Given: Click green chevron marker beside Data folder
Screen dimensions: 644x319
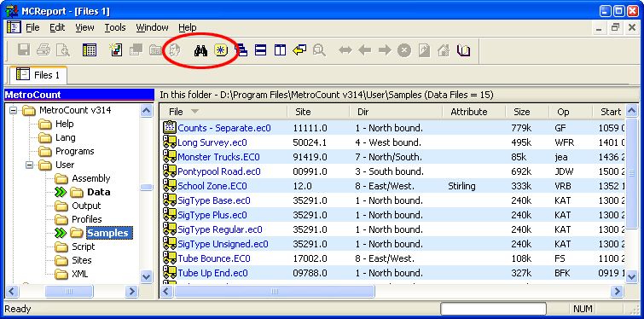Looking at the screenshot, I should pyautogui.click(x=60, y=192).
